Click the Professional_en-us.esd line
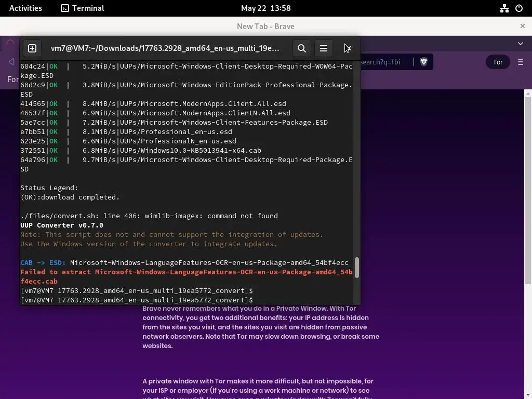Image resolution: width=532 pixels, height=399 pixels. click(126, 131)
